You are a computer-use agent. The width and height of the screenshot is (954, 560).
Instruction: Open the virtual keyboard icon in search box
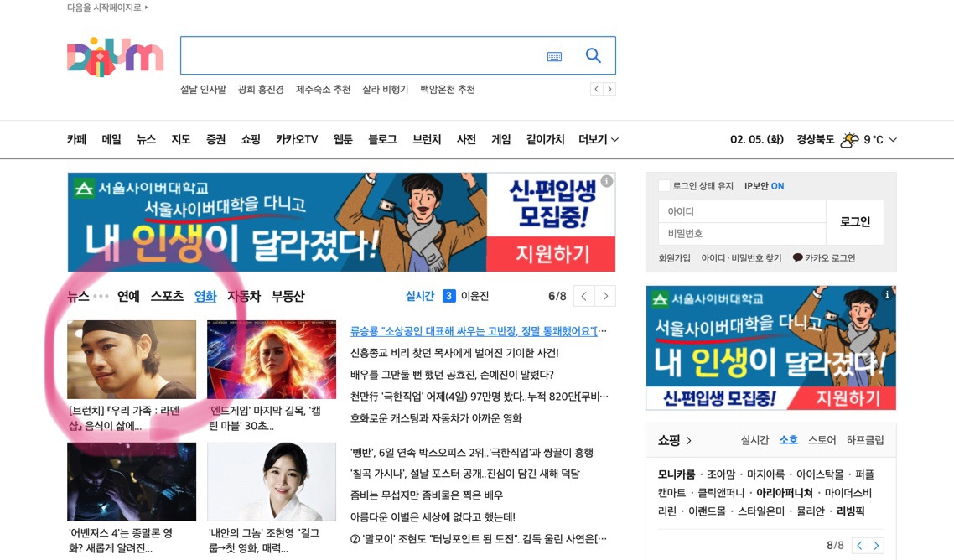[554, 57]
